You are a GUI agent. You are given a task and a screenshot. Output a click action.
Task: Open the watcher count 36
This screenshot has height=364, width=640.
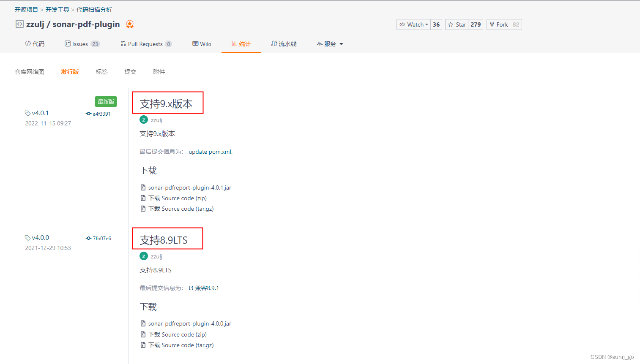click(x=436, y=24)
